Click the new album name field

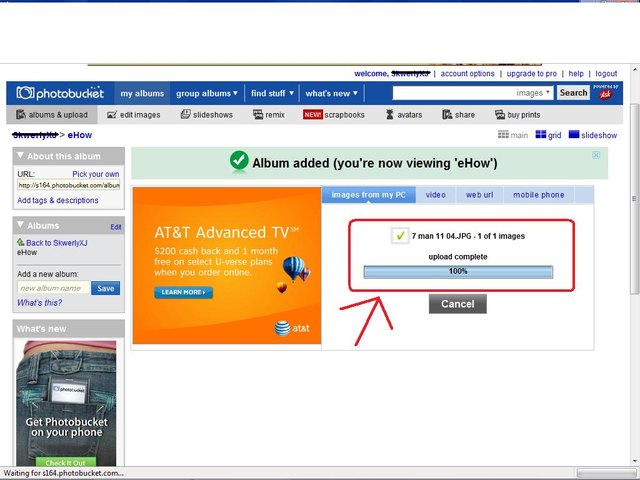coord(53,288)
